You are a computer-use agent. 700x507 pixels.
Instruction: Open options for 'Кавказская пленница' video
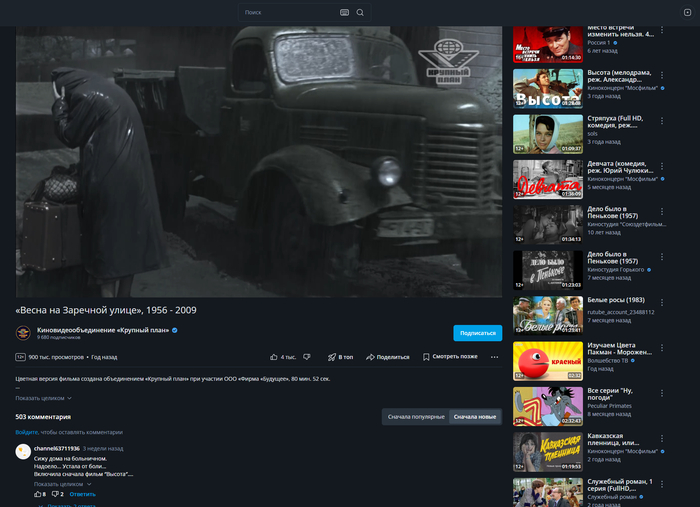(662, 438)
